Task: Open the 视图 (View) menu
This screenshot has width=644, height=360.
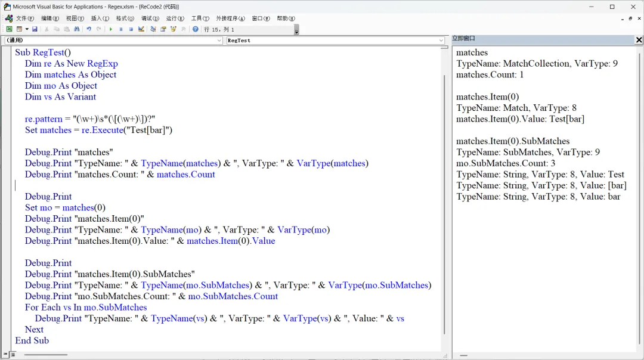Action: 75,18
